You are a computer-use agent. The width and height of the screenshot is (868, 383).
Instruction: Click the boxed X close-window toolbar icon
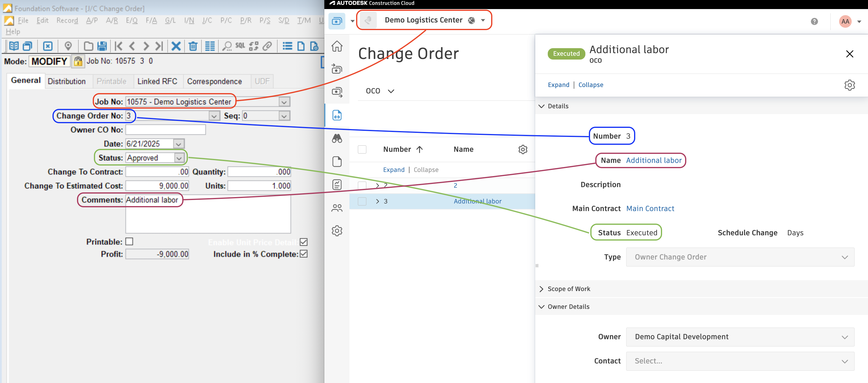click(48, 46)
